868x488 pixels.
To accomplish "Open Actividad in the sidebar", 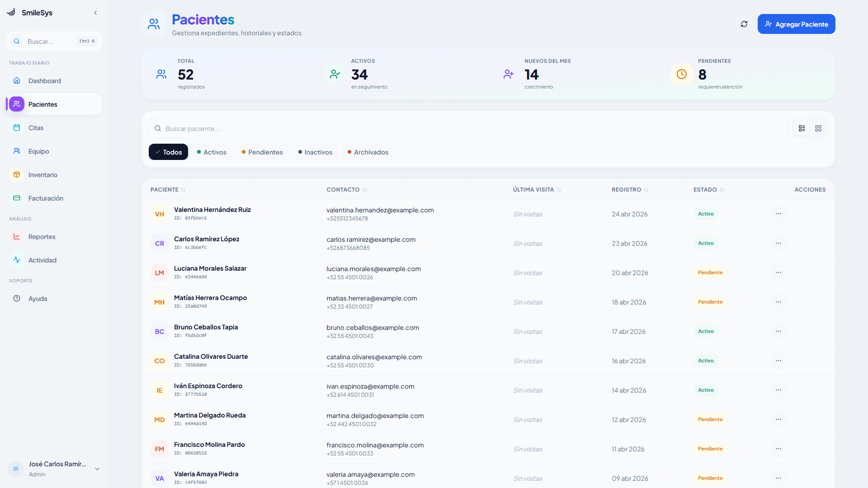I will 54,260.
